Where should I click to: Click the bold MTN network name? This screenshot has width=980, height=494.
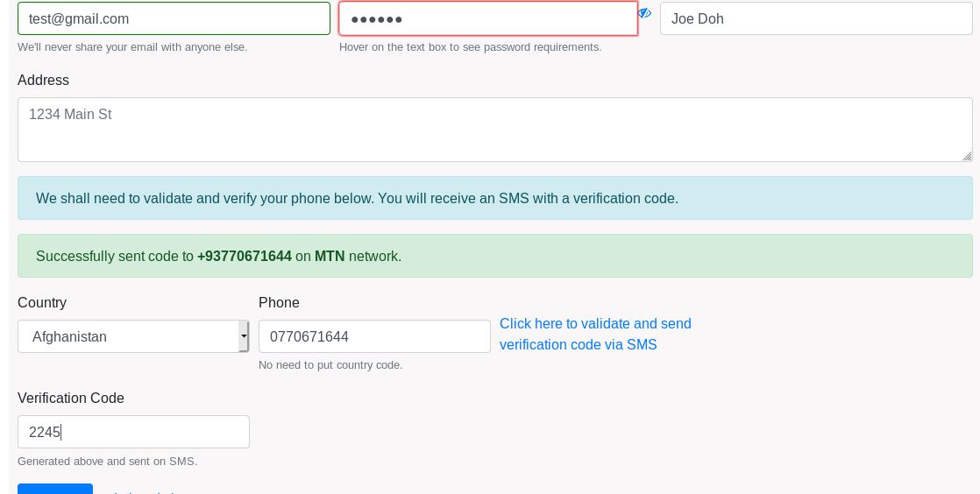pyautogui.click(x=330, y=257)
